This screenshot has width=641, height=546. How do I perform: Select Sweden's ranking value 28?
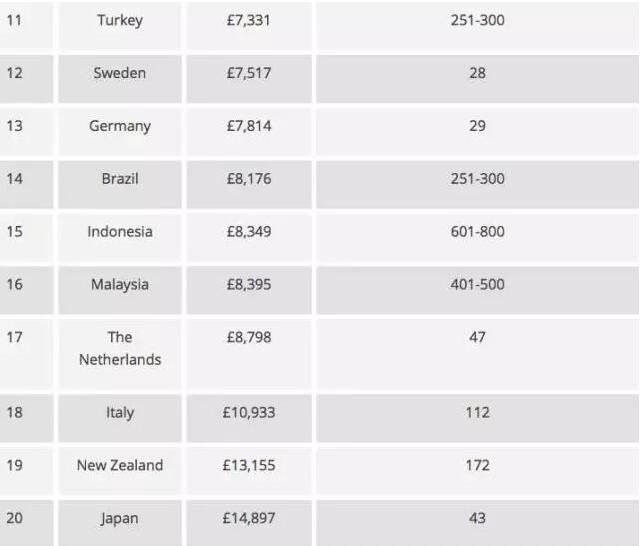pos(477,73)
